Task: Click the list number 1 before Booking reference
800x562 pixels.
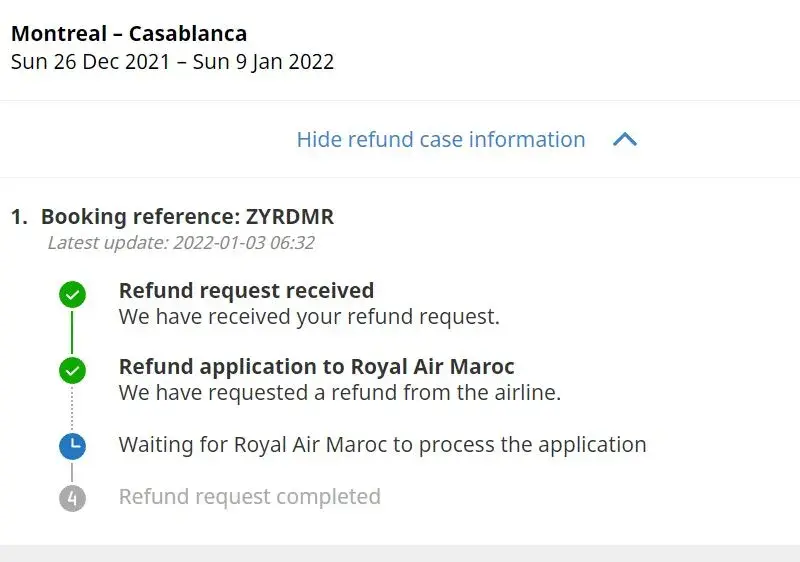Action: [x=18, y=217]
